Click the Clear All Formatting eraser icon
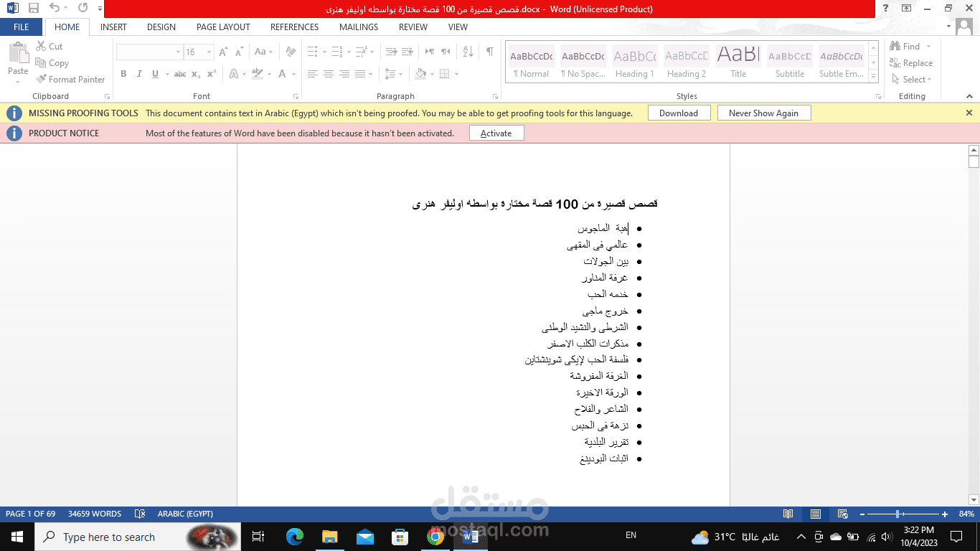Screen dimensions: 980x551 291,52
